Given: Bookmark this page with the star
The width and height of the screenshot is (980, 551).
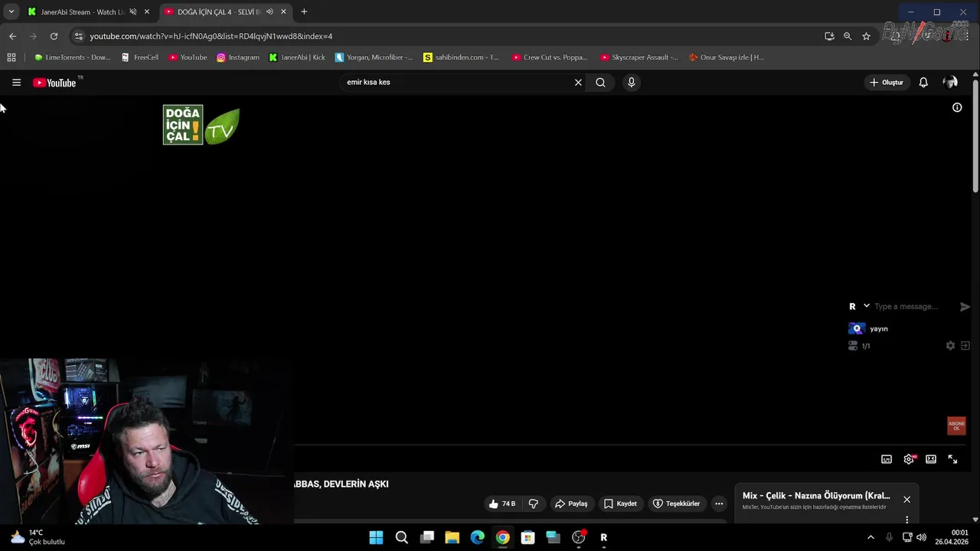Looking at the screenshot, I should (x=866, y=36).
